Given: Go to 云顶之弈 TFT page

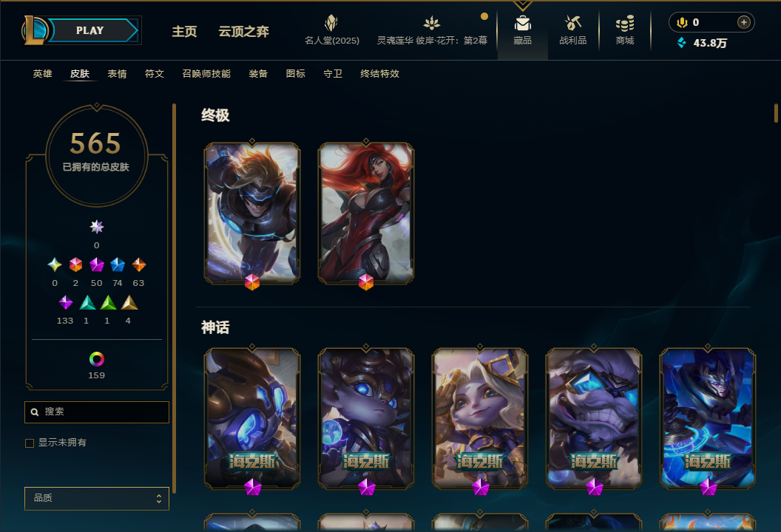Looking at the screenshot, I should 243,31.
